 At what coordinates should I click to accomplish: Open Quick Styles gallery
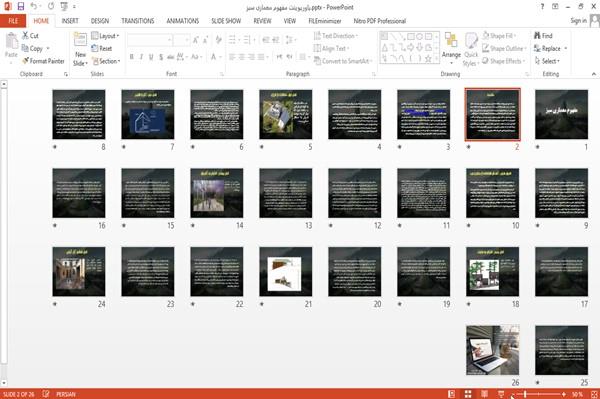tap(471, 50)
